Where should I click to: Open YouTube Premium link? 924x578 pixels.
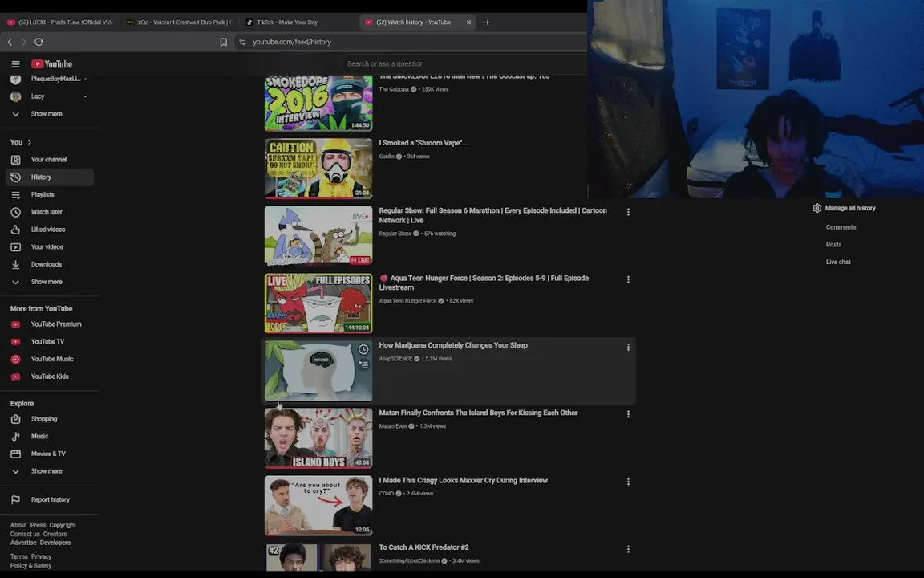[50, 324]
